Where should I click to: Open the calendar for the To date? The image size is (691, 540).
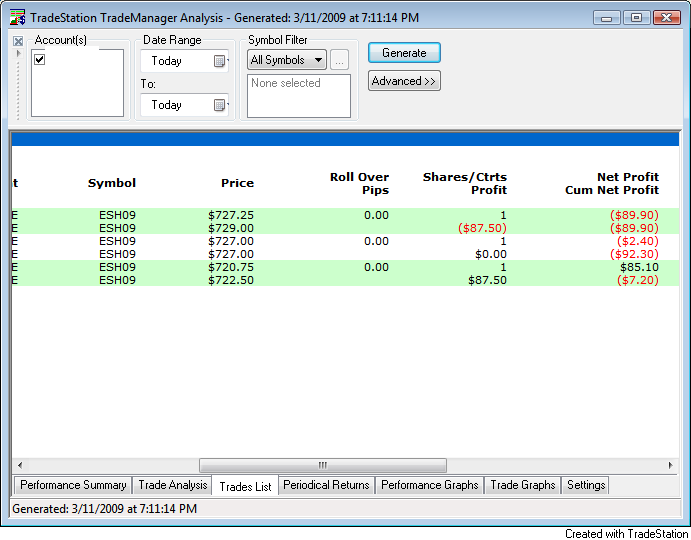coord(220,105)
